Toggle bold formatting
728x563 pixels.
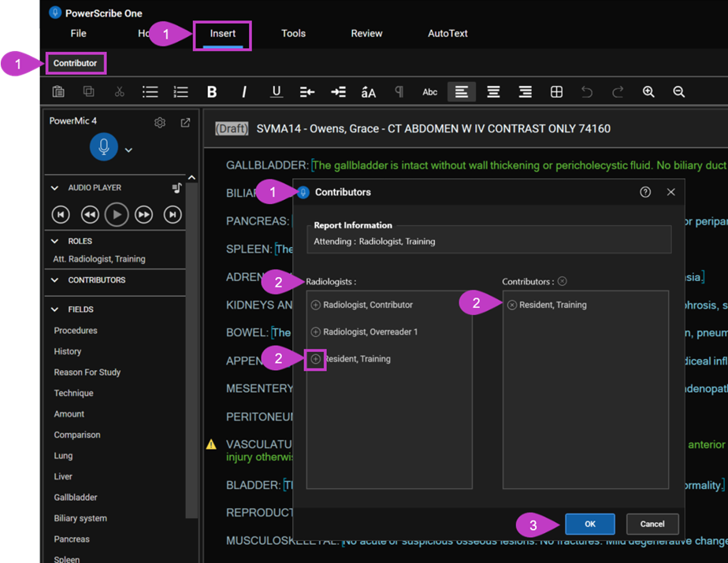coord(212,92)
